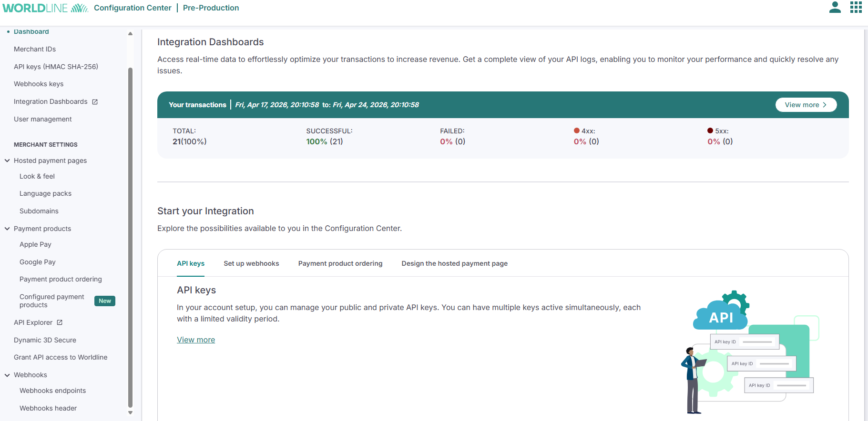Image resolution: width=868 pixels, height=421 pixels.
Task: Open API Explorer link
Action: pyautogui.click(x=33, y=322)
